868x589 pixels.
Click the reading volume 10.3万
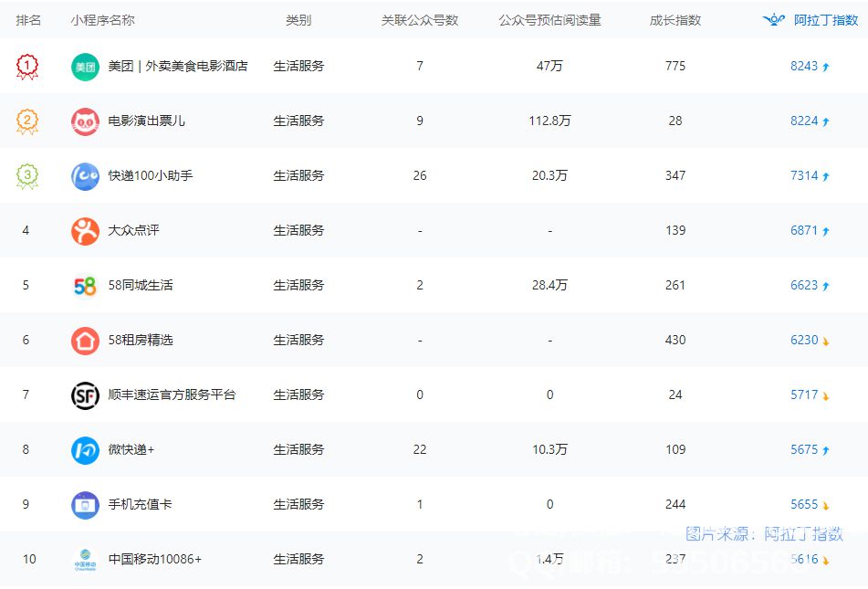coord(549,449)
